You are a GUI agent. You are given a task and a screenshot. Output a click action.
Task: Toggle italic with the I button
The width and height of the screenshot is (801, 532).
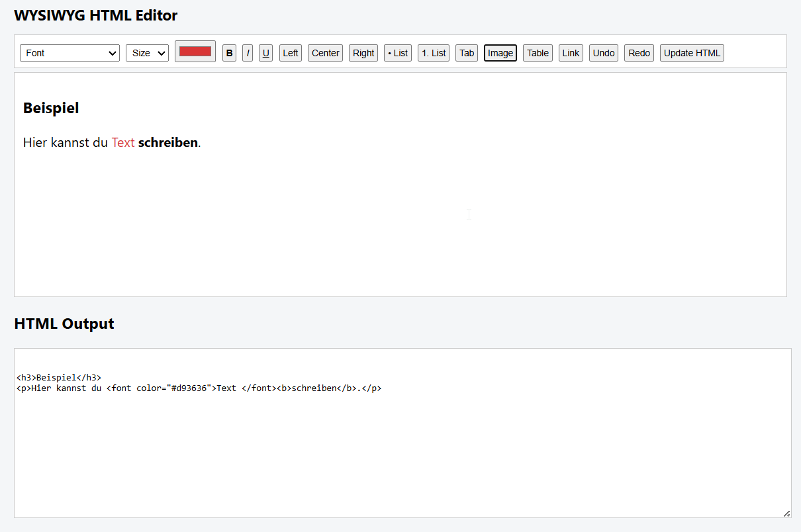tap(248, 53)
